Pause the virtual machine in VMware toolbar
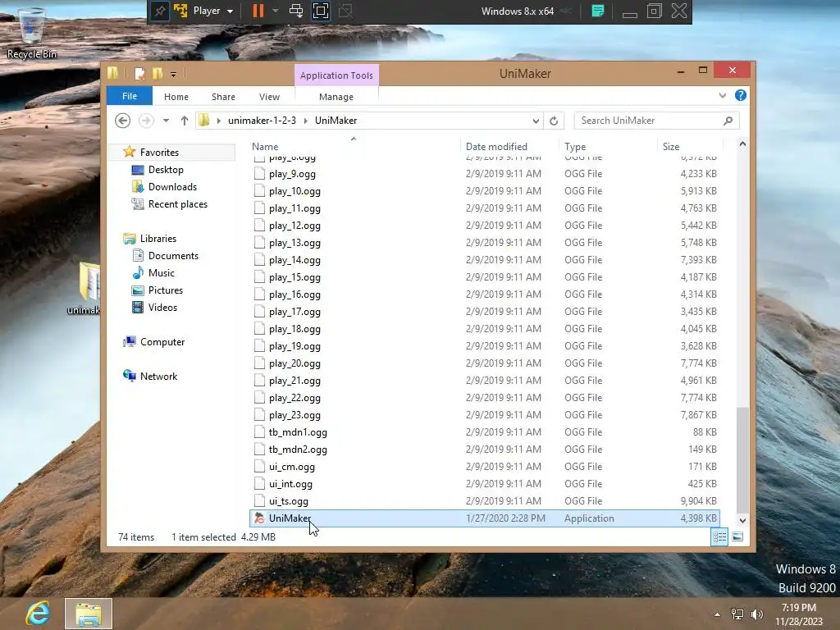This screenshot has width=840, height=630. 258,11
